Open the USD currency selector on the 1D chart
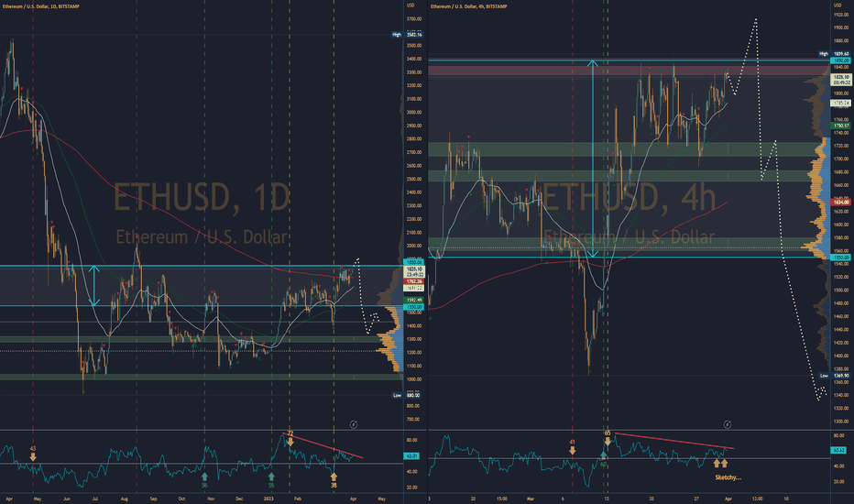Viewport: 854px width, 504px height. coord(411,5)
